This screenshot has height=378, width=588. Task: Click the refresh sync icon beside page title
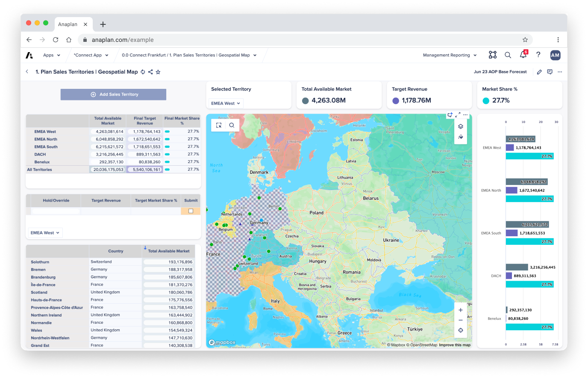[x=143, y=72]
